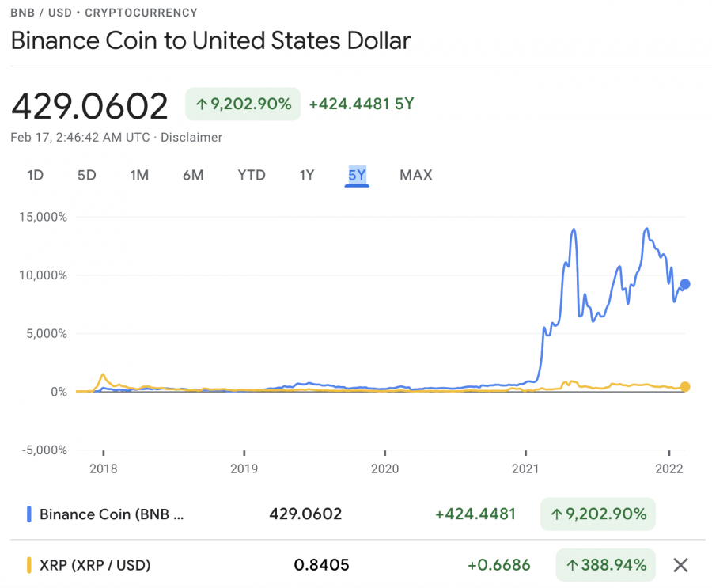Switch to the 5D time range

[86, 175]
